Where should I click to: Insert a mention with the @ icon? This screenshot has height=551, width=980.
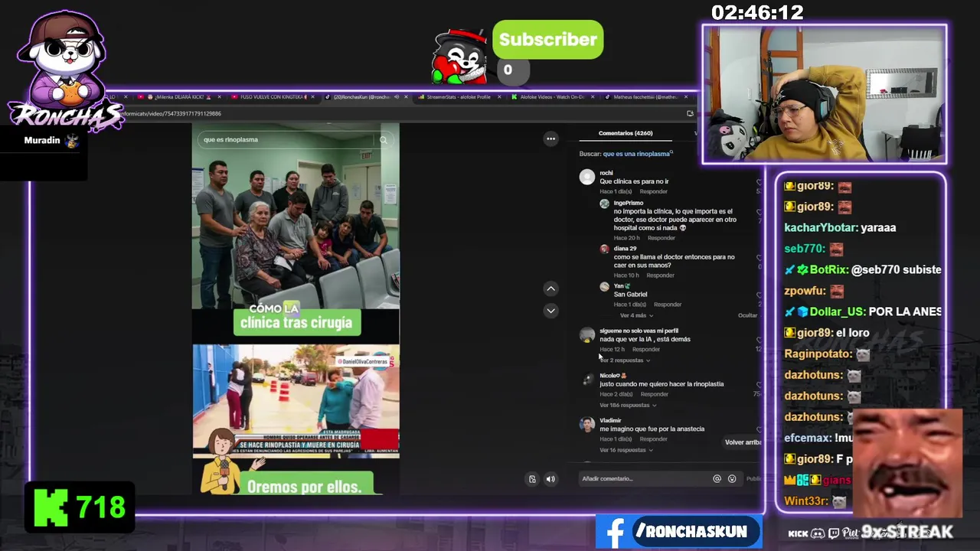tap(717, 478)
